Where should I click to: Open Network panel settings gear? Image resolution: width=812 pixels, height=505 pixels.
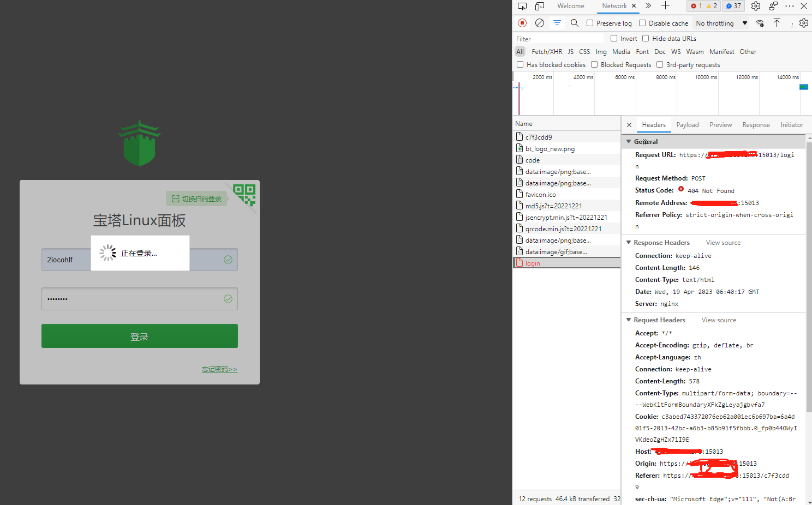[804, 23]
